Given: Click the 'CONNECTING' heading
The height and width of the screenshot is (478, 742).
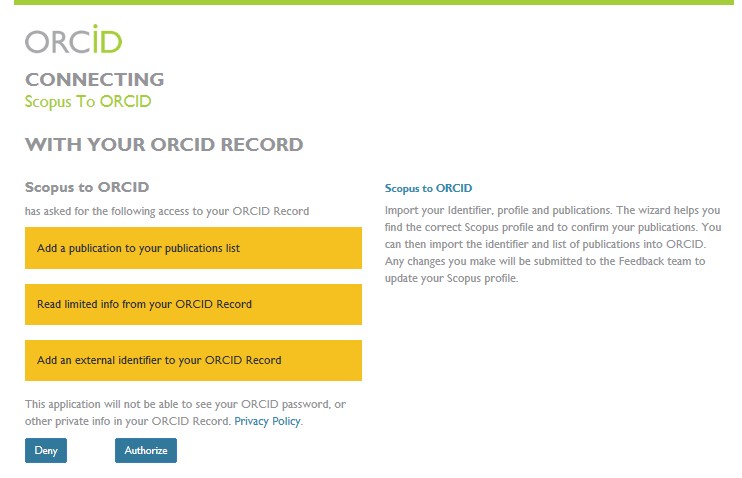Looking at the screenshot, I should [x=94, y=80].
